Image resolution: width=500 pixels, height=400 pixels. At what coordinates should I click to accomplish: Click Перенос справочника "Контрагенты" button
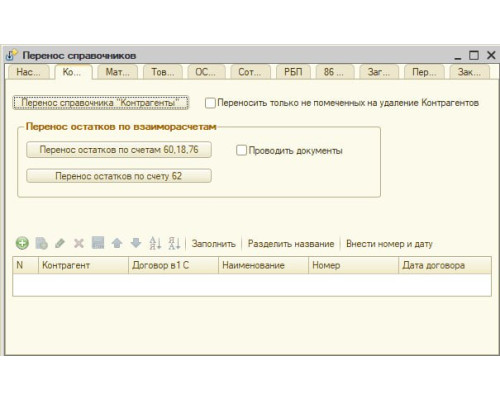click(101, 103)
